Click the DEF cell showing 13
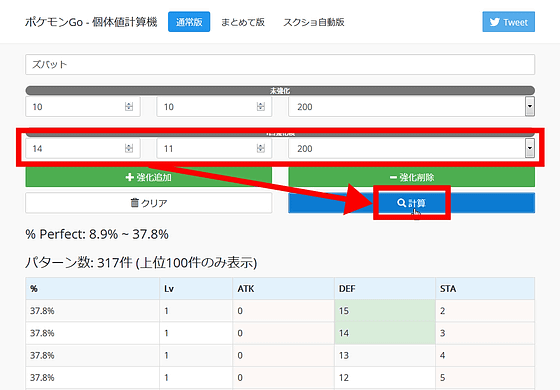The width and height of the screenshot is (560, 390). pos(385,355)
